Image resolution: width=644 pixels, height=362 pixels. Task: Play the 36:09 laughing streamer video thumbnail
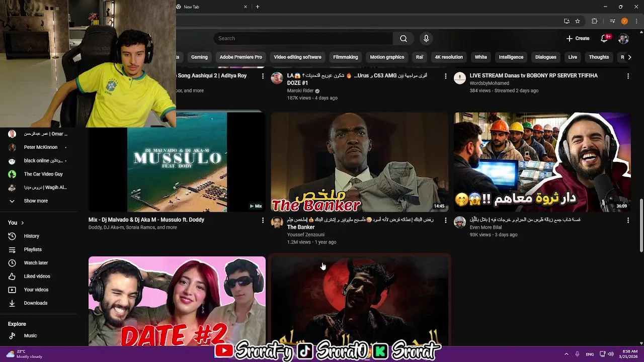(x=542, y=162)
